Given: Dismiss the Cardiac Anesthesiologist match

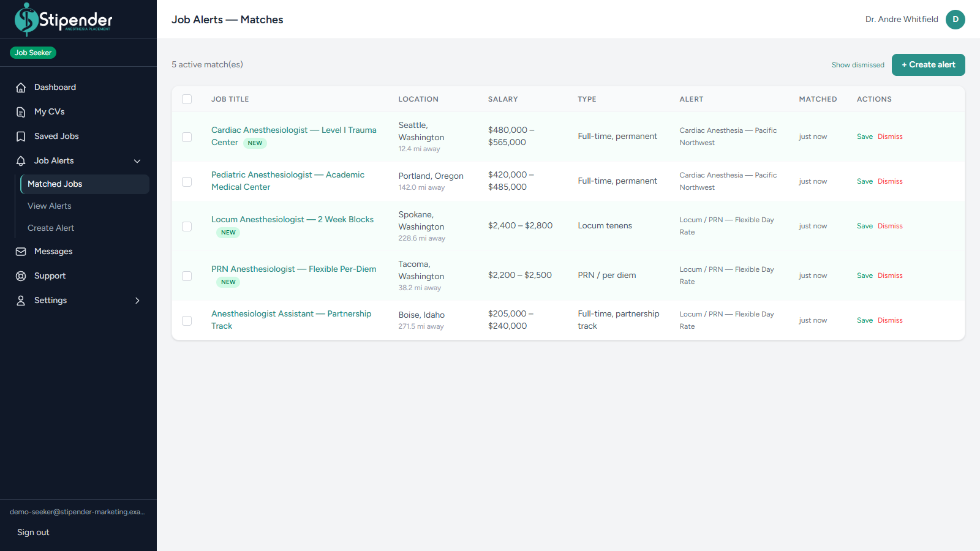Looking at the screenshot, I should 890,137.
